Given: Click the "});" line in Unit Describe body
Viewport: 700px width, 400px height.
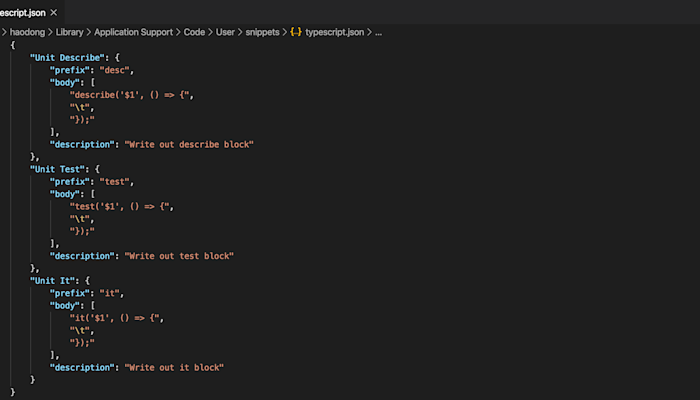Looking at the screenshot, I should pyautogui.click(x=82, y=120).
